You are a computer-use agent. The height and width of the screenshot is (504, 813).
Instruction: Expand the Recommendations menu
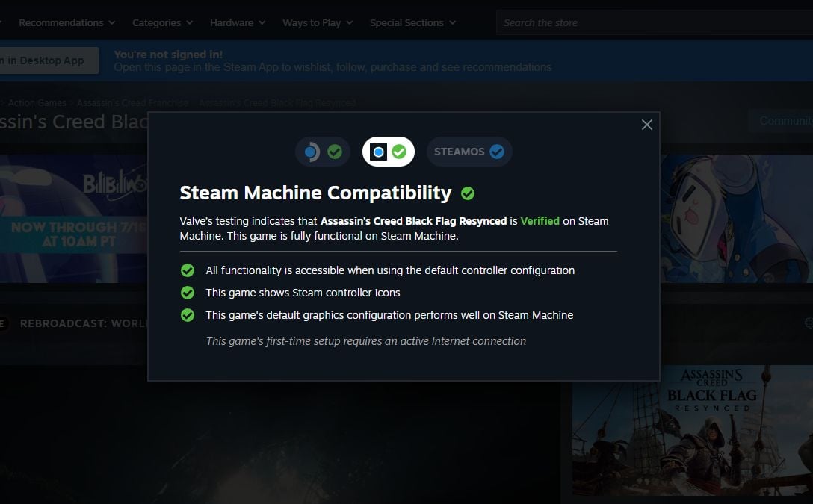point(67,23)
